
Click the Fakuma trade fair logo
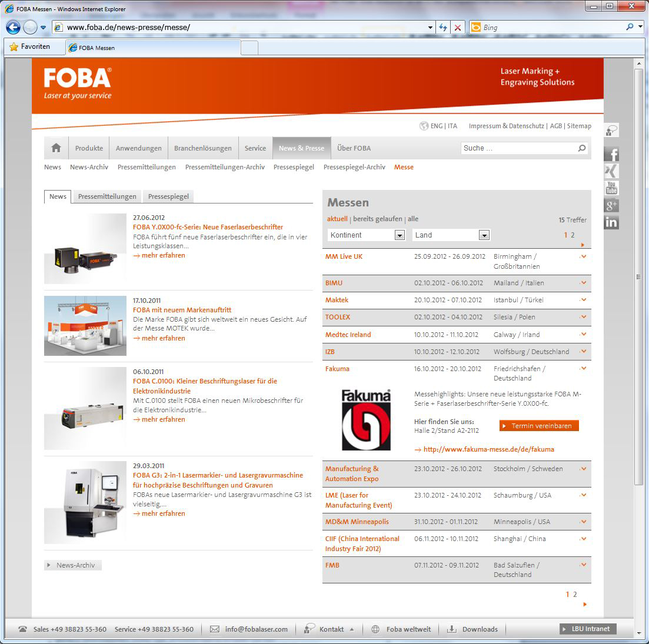366,420
